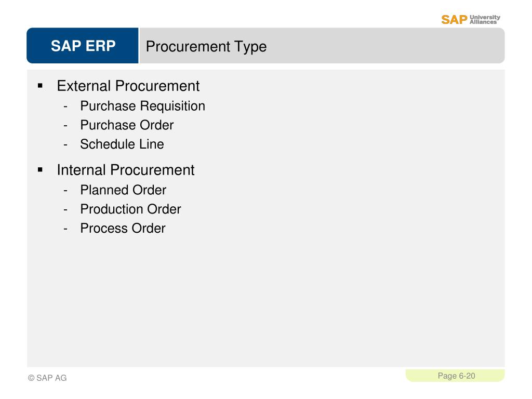The width and height of the screenshot is (532, 399).
Task: Select the Purchase Order item
Action: (127, 125)
